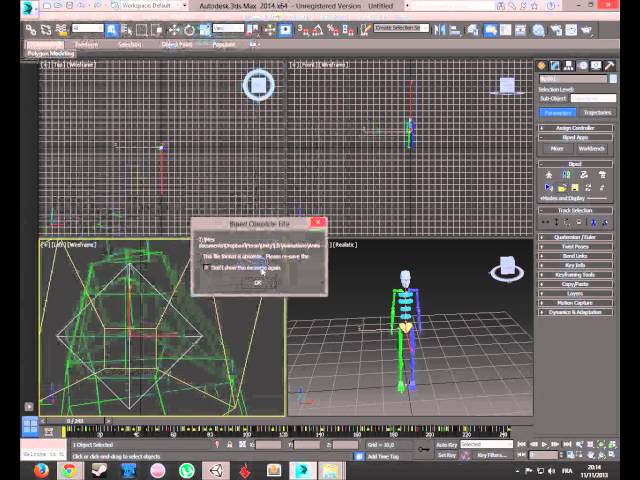Click the Parameters button in Motion panel

tap(558, 112)
